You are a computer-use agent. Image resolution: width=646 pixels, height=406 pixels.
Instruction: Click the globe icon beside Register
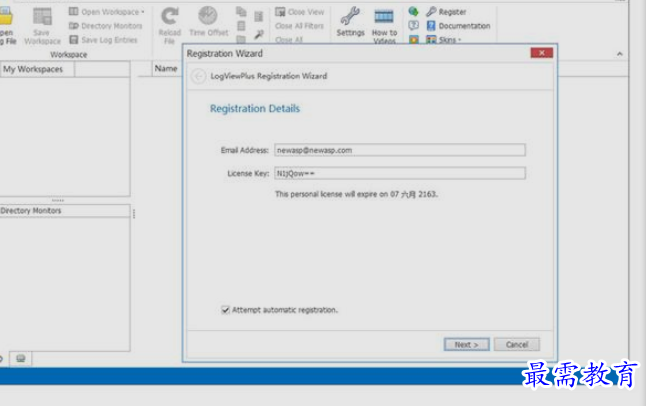pos(413,12)
